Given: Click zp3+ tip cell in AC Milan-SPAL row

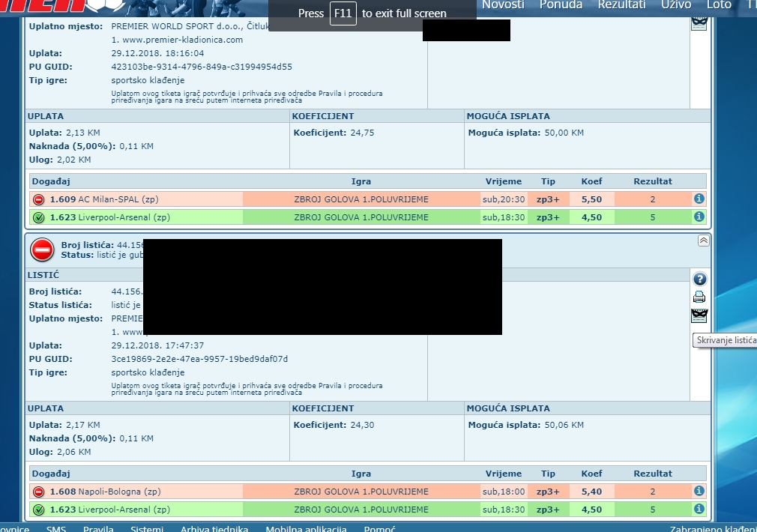Looking at the screenshot, I should click(548, 199).
